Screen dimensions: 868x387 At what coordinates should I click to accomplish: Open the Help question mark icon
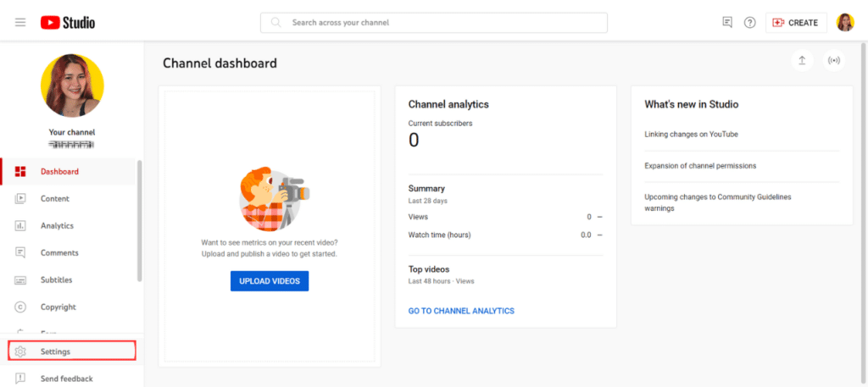coord(749,23)
